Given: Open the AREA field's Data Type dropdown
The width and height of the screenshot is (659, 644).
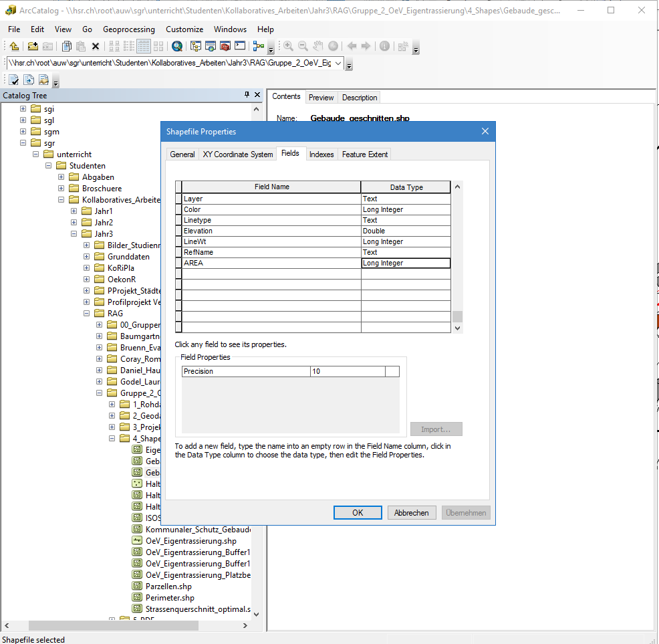Looking at the screenshot, I should [x=405, y=263].
